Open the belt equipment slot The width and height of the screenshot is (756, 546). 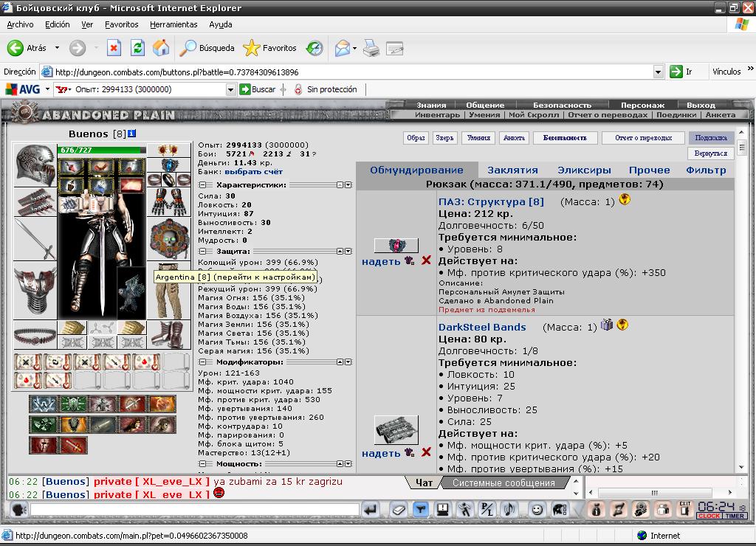pyautogui.click(x=35, y=334)
